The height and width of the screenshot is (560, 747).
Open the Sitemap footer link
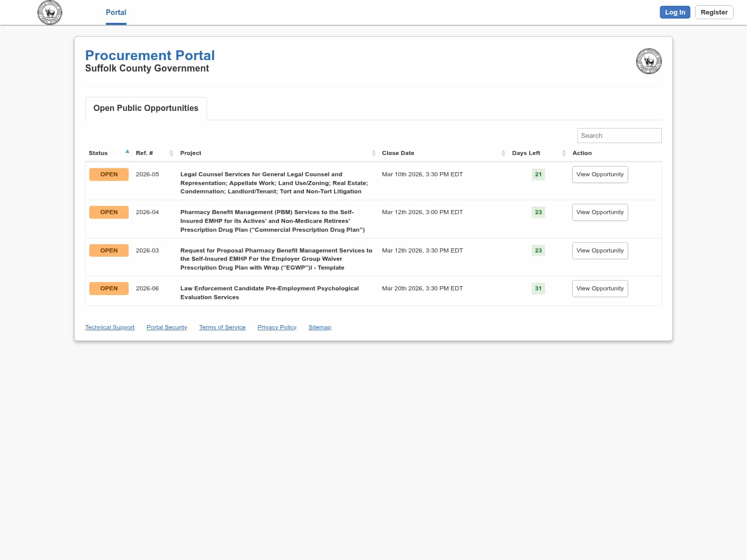coord(320,328)
